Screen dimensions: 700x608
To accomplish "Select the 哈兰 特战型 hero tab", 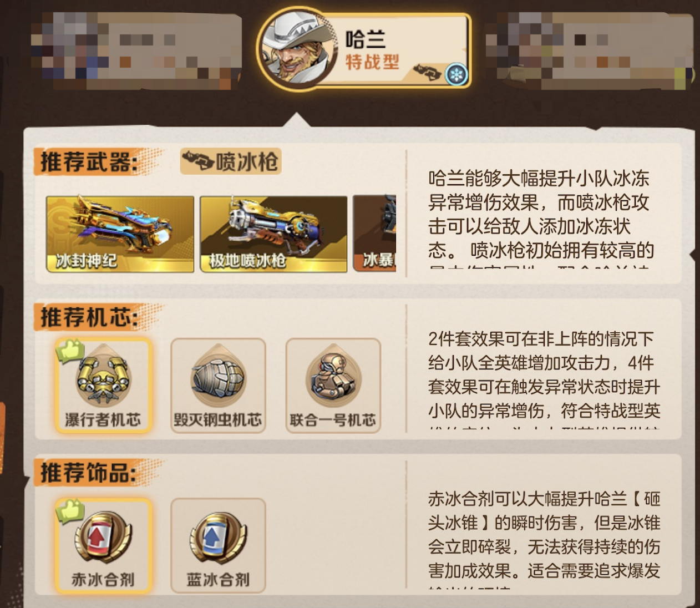I will [x=364, y=50].
